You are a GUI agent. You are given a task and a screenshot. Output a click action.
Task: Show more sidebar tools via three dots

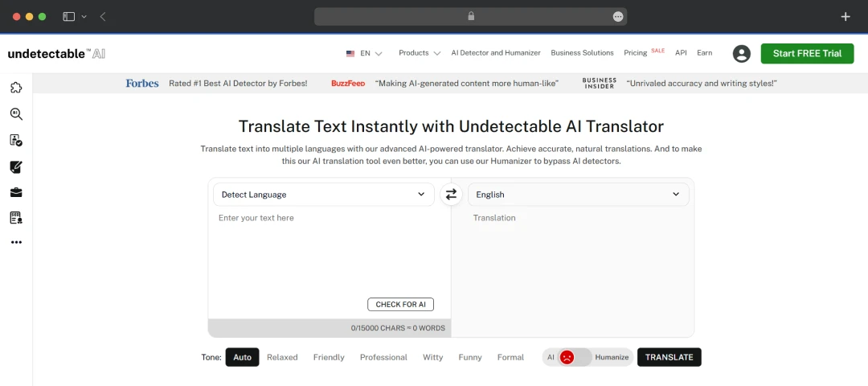(x=16, y=242)
